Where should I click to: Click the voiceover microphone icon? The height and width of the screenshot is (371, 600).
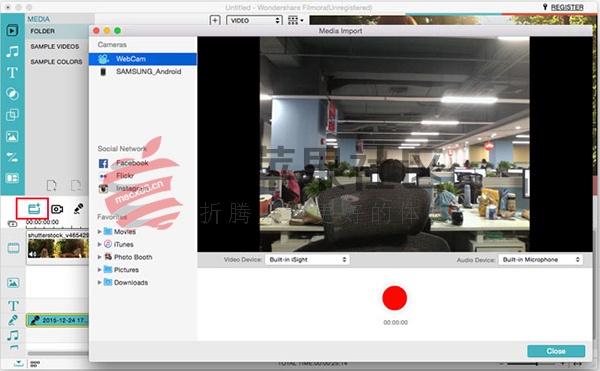click(x=78, y=208)
